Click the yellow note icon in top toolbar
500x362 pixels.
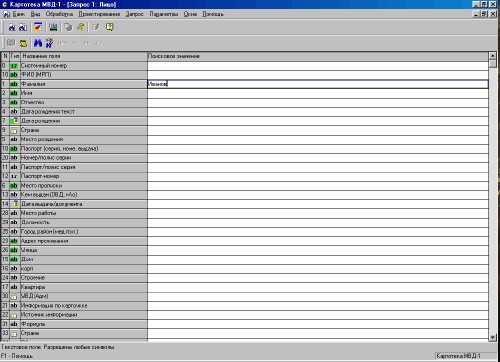point(109,27)
